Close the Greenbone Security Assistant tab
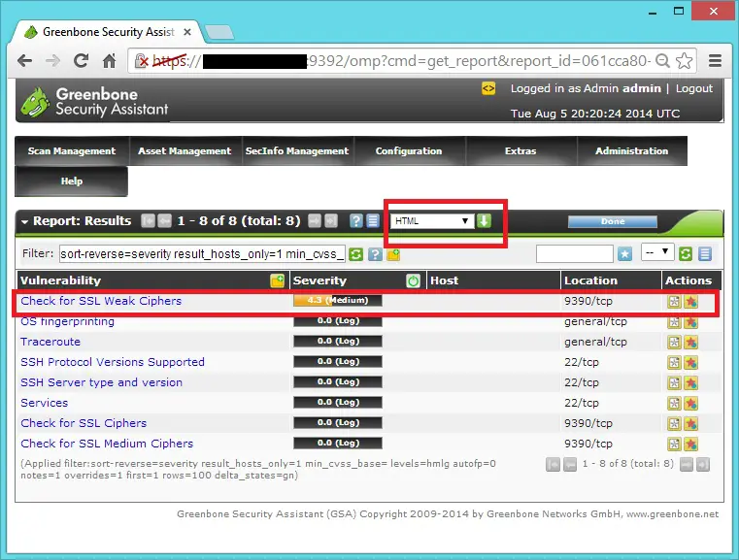 click(x=187, y=32)
